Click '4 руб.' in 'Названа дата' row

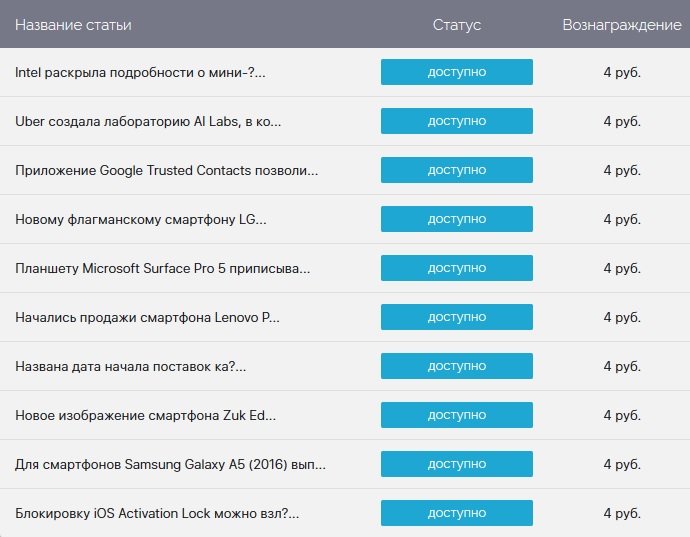click(x=622, y=366)
